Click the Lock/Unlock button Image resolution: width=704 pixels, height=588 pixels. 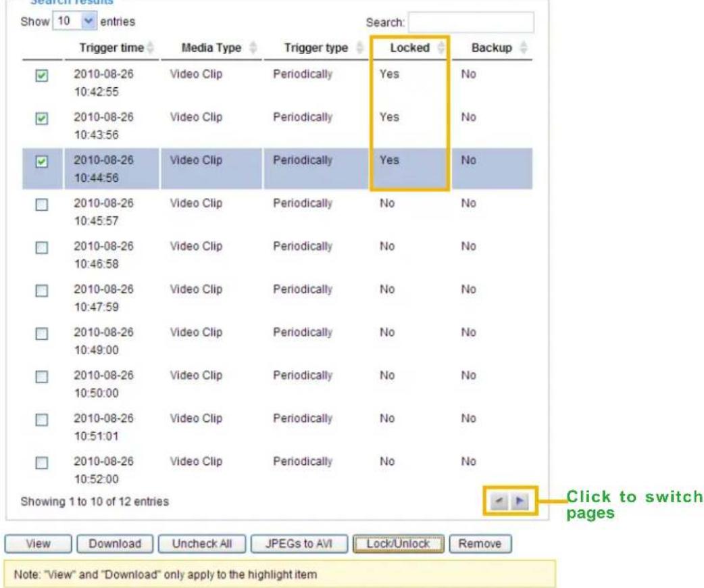[x=398, y=543]
